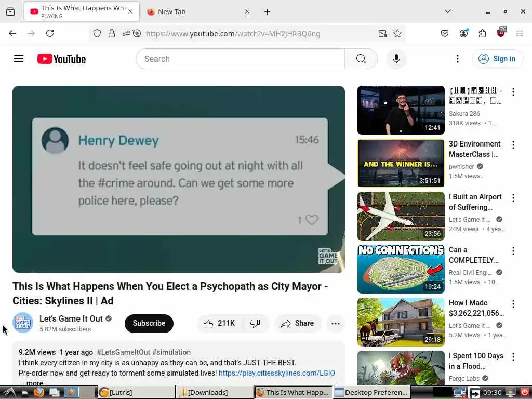Click the video player area
The width and height of the screenshot is (532, 399).
(179, 179)
